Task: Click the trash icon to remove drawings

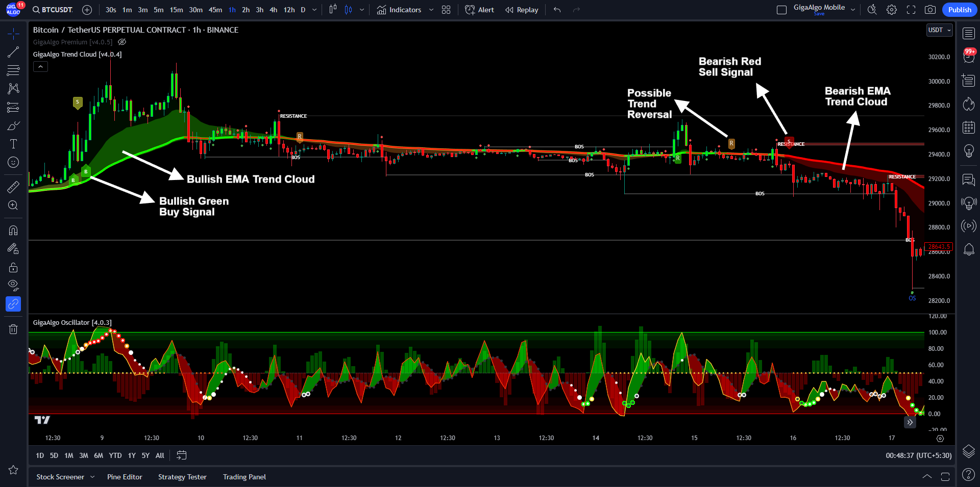Action: 13,329
